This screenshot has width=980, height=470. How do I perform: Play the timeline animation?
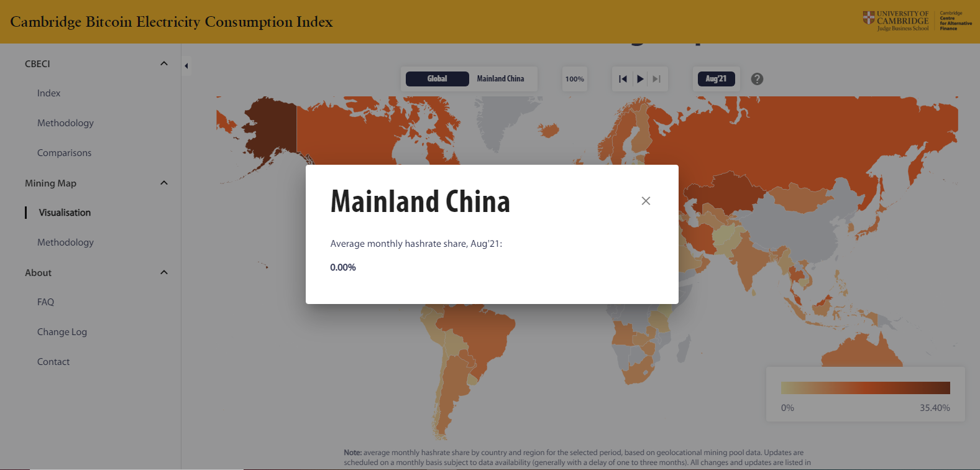click(x=640, y=79)
